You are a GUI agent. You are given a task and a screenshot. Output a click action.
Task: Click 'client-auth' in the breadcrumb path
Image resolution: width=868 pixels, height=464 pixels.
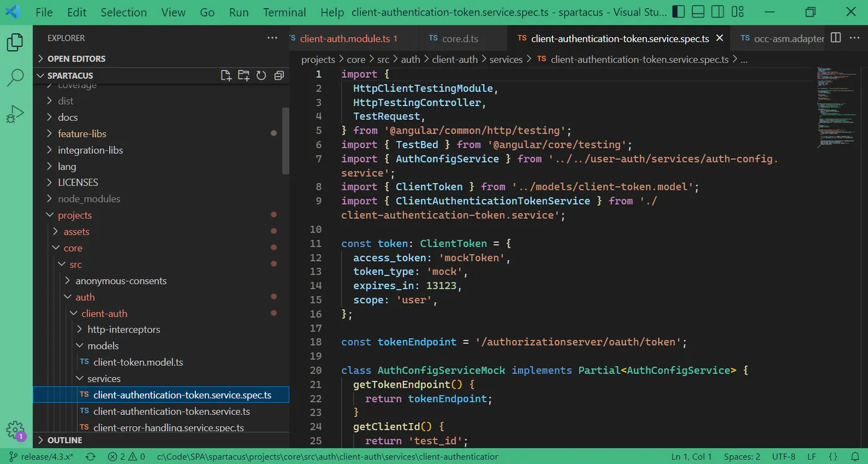point(454,60)
